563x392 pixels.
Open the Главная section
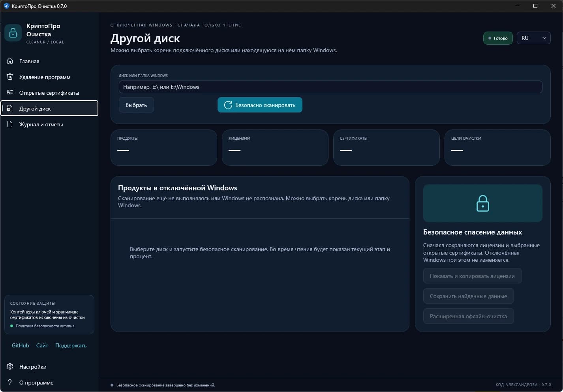click(49, 61)
